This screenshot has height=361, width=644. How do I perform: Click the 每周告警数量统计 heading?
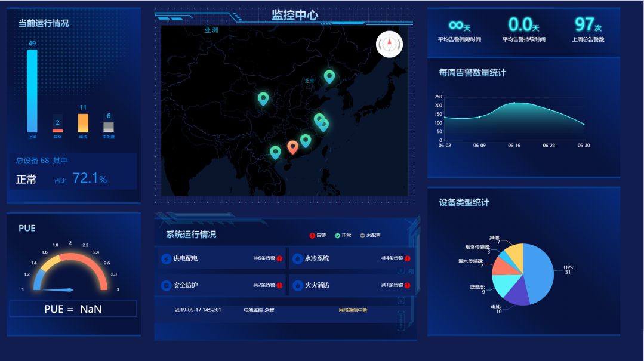tap(472, 73)
